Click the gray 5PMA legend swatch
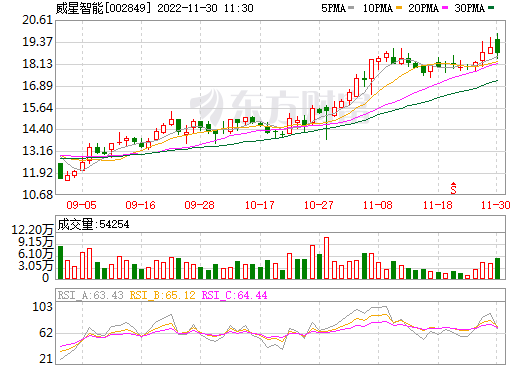This screenshot has height=365, width=520. coord(351,8)
